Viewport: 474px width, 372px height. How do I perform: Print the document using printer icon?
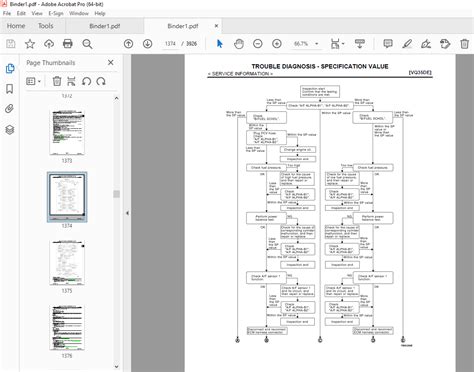click(68, 44)
